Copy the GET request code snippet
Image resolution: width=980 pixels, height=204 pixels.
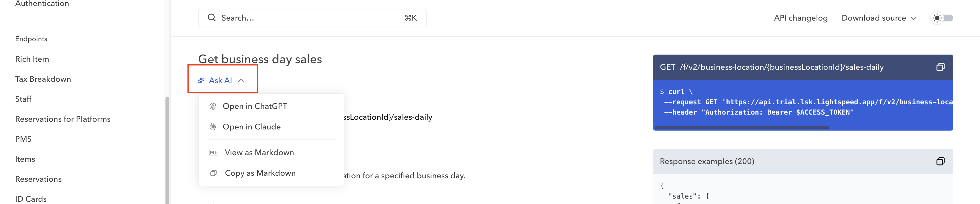click(940, 67)
